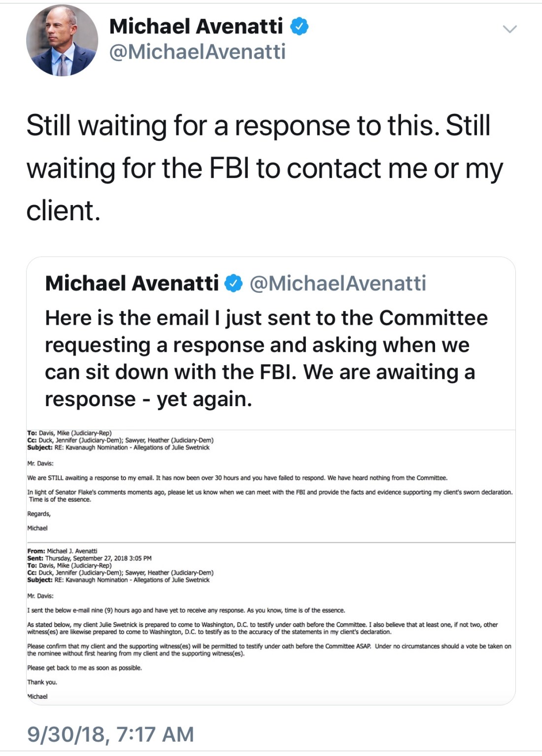Click the "In light of Senator Flake's comments" paragraph

pos(270,492)
